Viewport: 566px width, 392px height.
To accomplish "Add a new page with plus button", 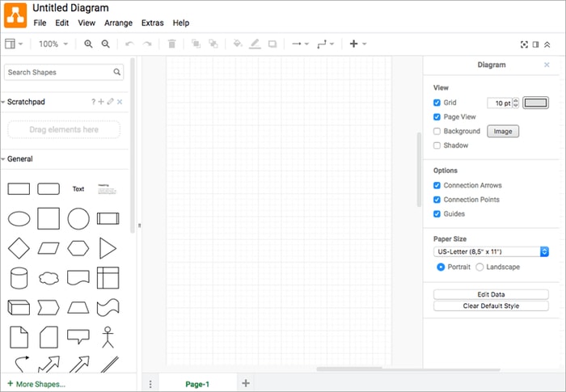I will 246,383.
